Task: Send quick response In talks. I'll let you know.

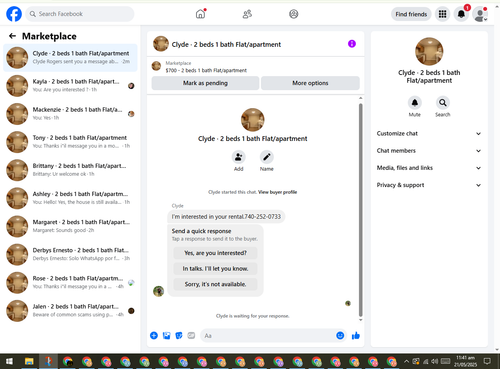Action: tap(215, 269)
